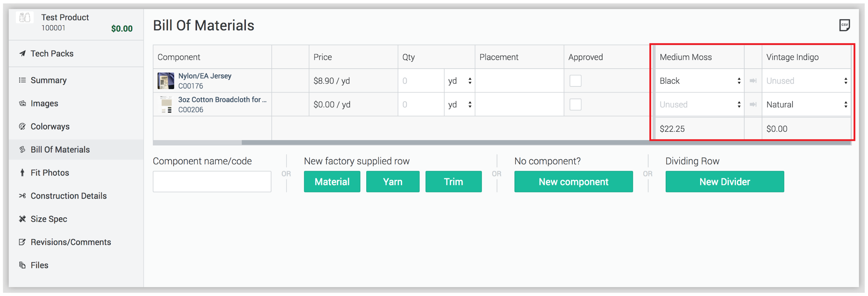
Task: Click copy-color arrow icon in Cotton Broadcloth row
Action: pos(753,104)
